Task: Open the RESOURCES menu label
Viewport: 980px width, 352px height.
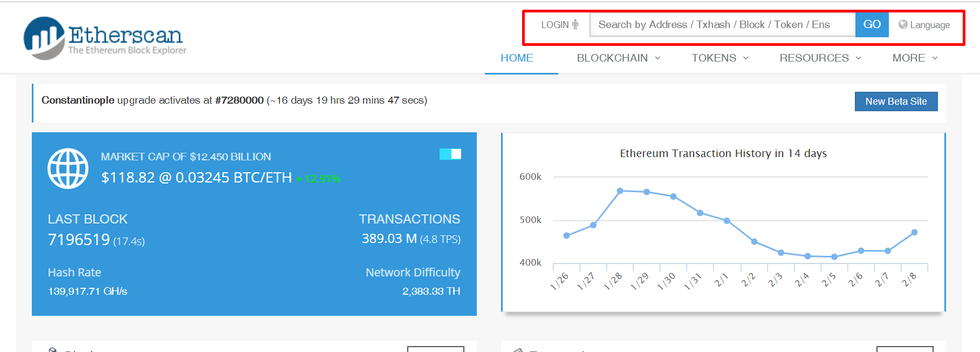Action: 814,58
